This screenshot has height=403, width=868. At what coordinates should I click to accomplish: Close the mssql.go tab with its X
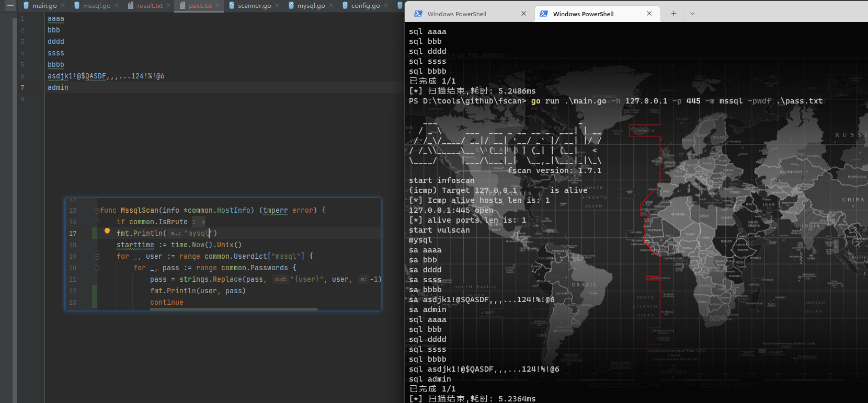pos(117,6)
